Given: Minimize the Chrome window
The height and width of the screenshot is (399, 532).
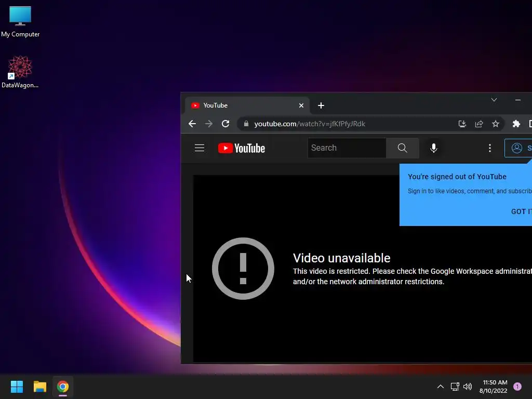Looking at the screenshot, I should [x=518, y=100].
